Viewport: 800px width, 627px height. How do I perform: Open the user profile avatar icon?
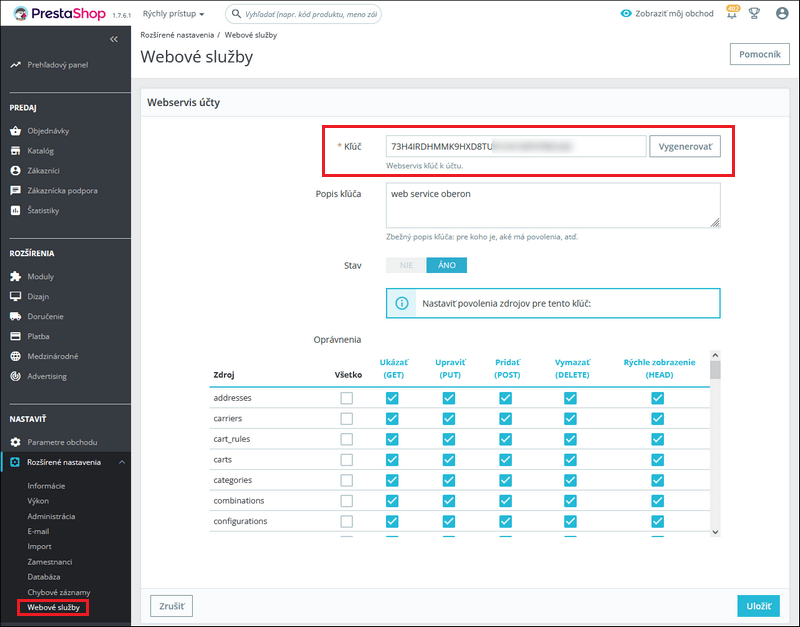click(x=781, y=14)
